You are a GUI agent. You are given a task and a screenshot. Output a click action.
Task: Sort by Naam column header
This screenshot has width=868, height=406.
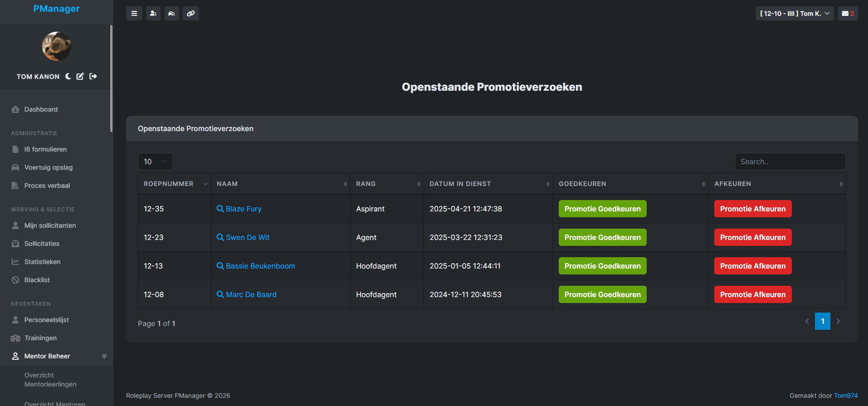(281, 184)
